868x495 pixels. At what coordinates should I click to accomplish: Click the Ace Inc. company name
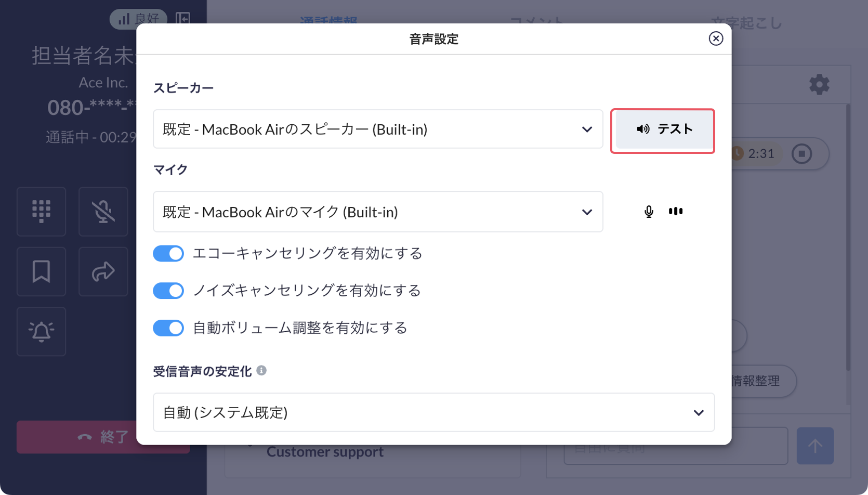(103, 83)
